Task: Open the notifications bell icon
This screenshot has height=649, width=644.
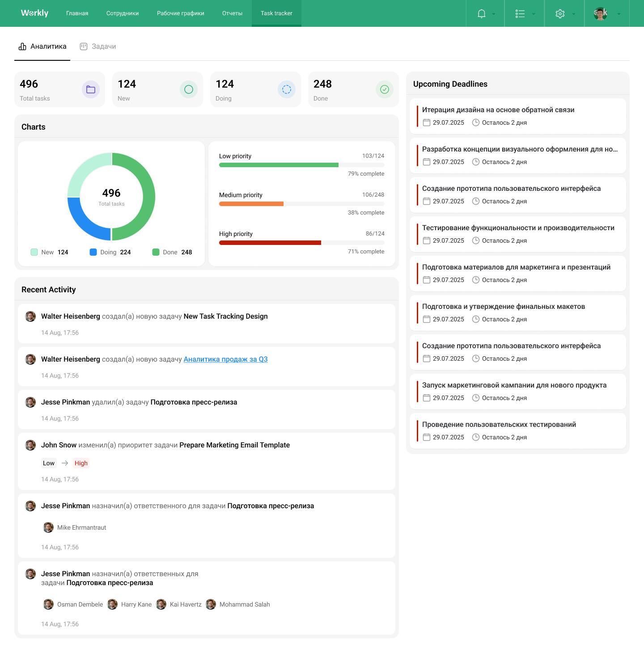Action: point(480,13)
